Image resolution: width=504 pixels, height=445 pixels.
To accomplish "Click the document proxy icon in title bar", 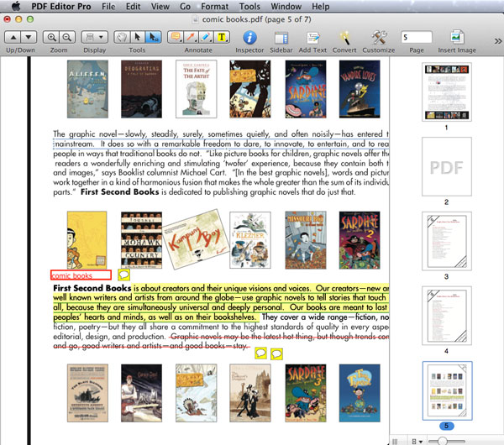I will 195,19.
